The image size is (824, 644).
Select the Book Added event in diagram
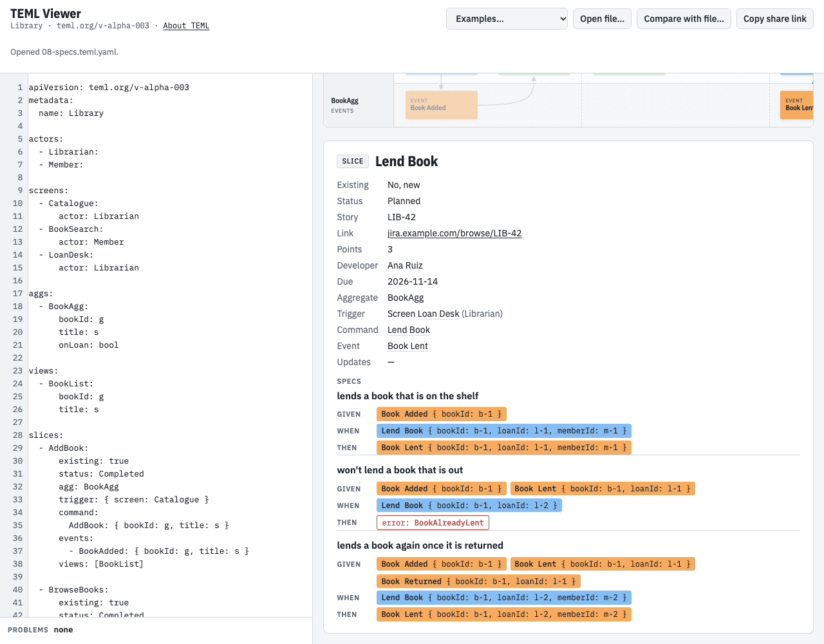pyautogui.click(x=441, y=105)
